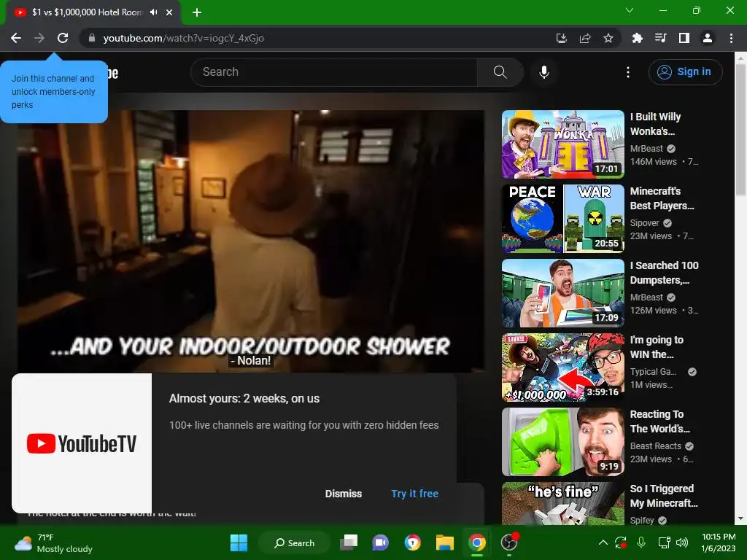Open the Chrome extensions puzzle icon
This screenshot has width=747, height=560.
coord(638,38)
